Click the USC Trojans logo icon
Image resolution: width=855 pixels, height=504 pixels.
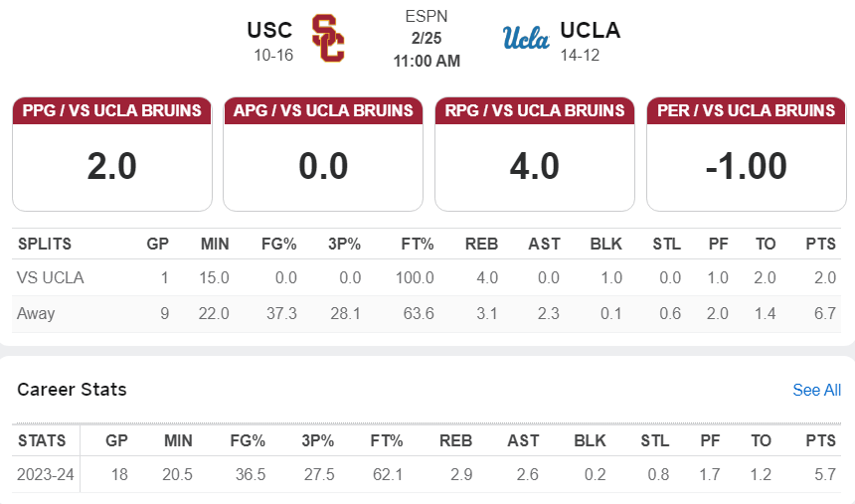tap(328, 38)
